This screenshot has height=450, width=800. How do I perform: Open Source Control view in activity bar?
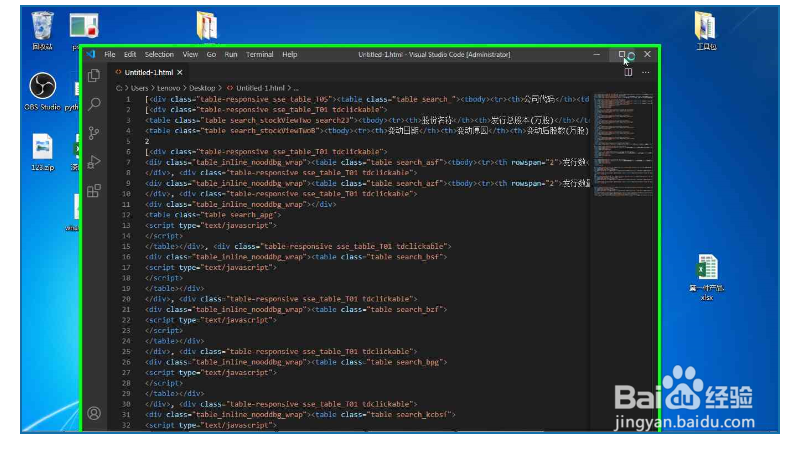[94, 133]
